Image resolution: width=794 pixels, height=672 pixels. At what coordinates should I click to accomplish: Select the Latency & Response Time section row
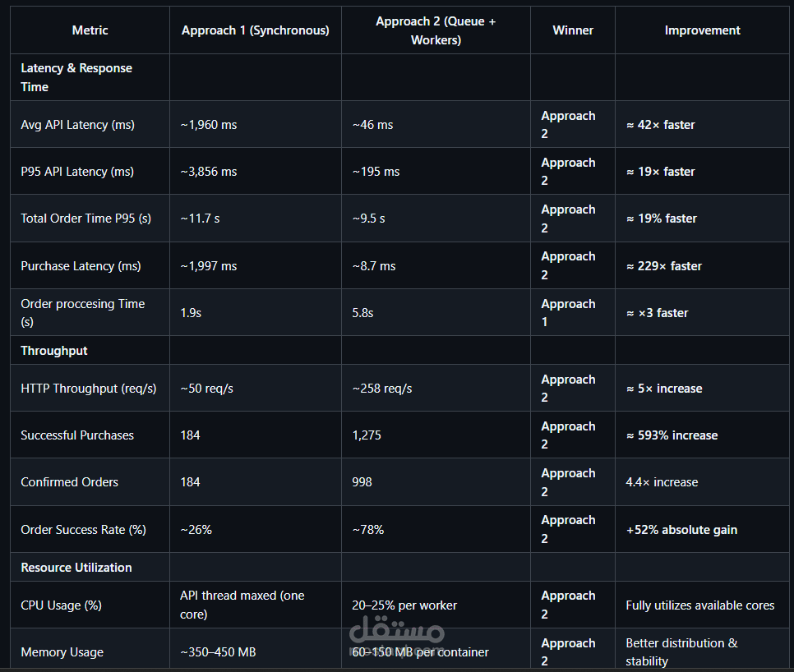[76, 77]
